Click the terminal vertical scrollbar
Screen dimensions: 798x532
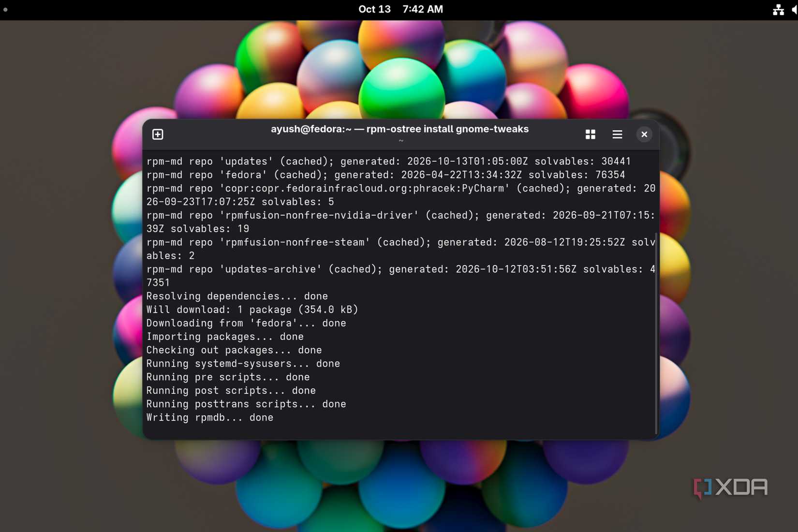pyautogui.click(x=656, y=334)
